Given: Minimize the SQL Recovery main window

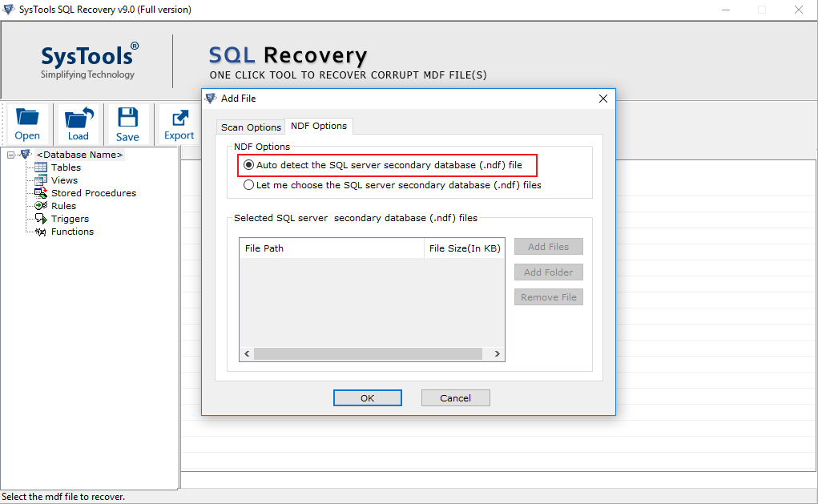Looking at the screenshot, I should pos(726,10).
